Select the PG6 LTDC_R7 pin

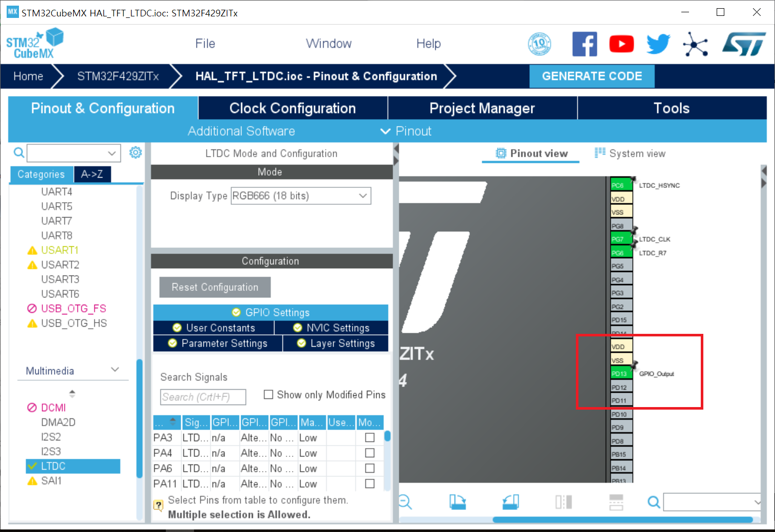point(621,253)
